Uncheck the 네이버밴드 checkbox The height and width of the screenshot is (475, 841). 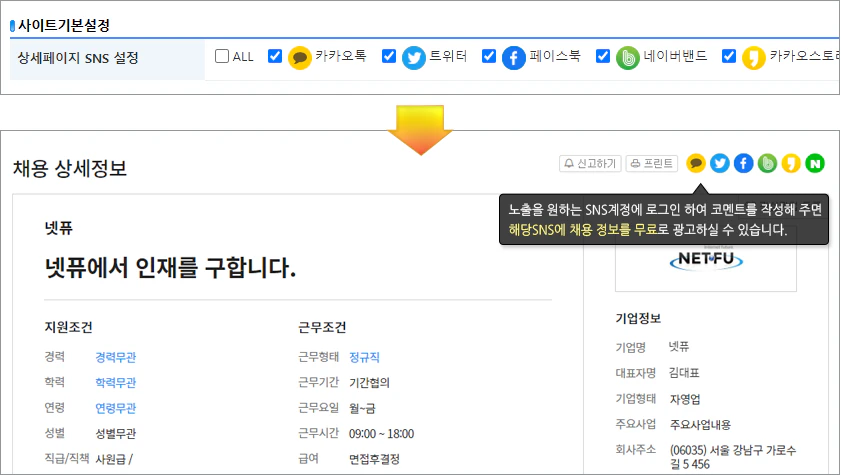point(603,56)
